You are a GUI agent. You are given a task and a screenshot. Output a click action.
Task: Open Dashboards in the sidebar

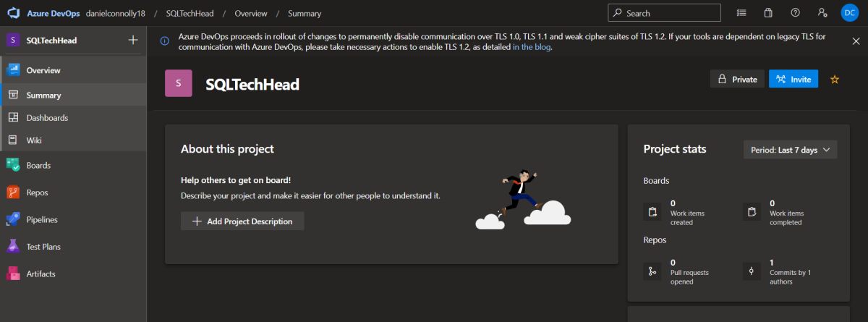pos(73,117)
